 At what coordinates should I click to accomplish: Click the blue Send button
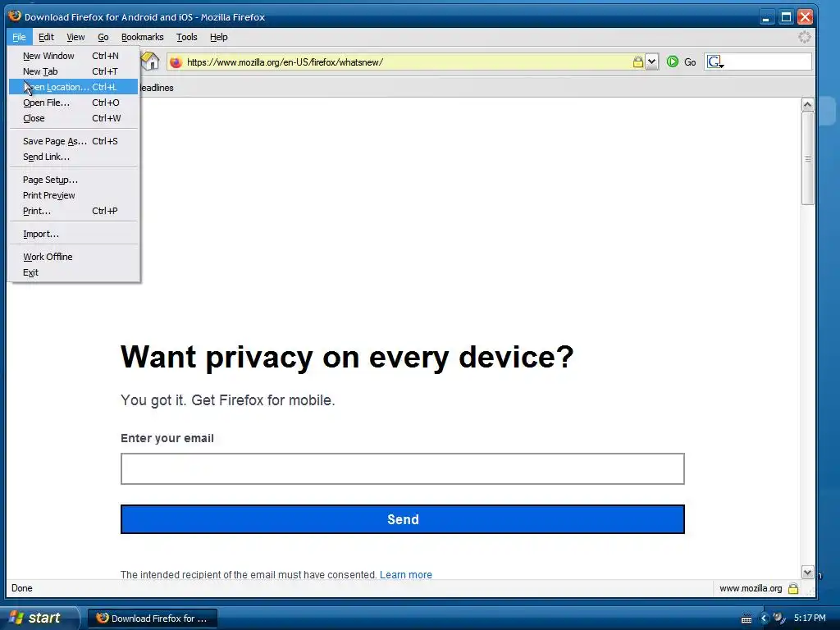pos(402,519)
